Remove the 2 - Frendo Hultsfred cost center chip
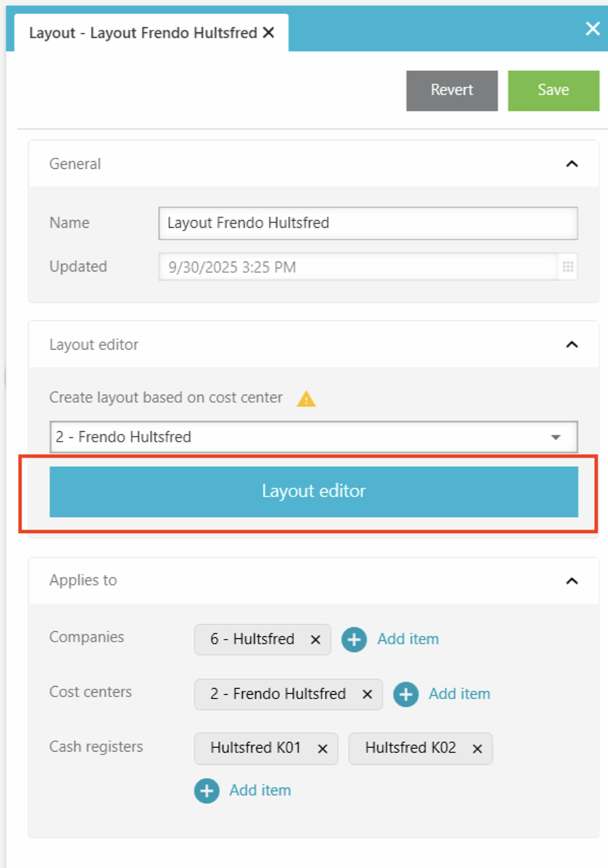Viewport: 608px width, 868px height. (367, 694)
